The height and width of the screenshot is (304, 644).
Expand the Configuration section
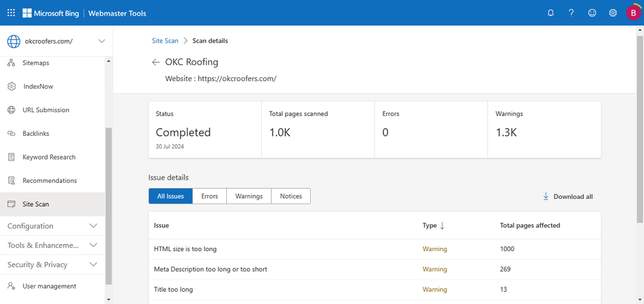click(93, 226)
